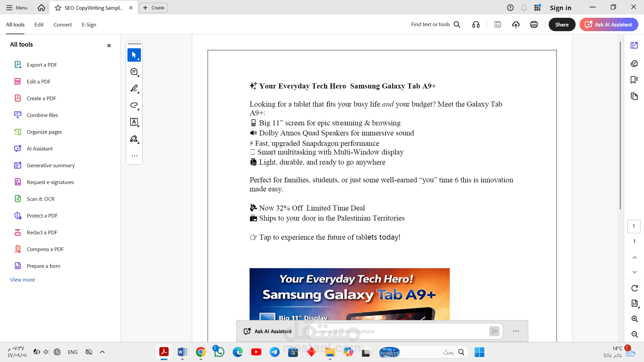
Task: Select the free-form lasso drawing tool
Action: pos(134,105)
